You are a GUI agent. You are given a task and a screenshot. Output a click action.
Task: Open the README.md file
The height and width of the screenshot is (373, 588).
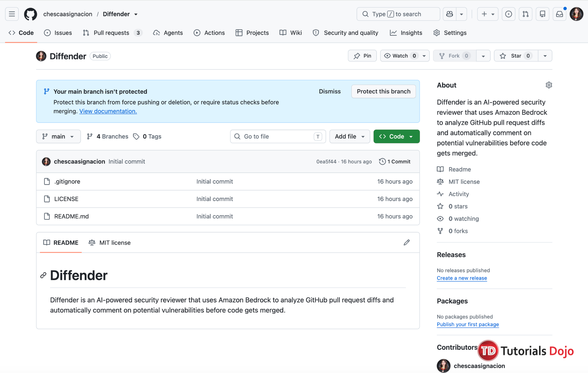[x=71, y=216]
